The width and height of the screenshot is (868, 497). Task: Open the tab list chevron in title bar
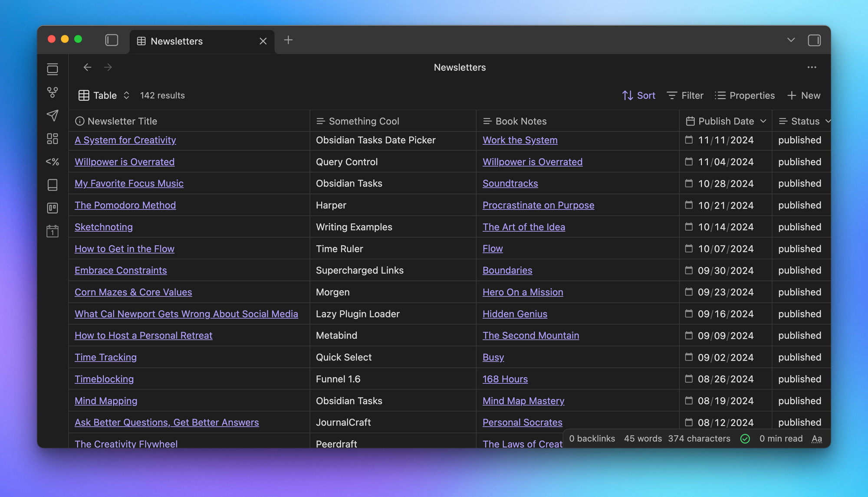(791, 40)
